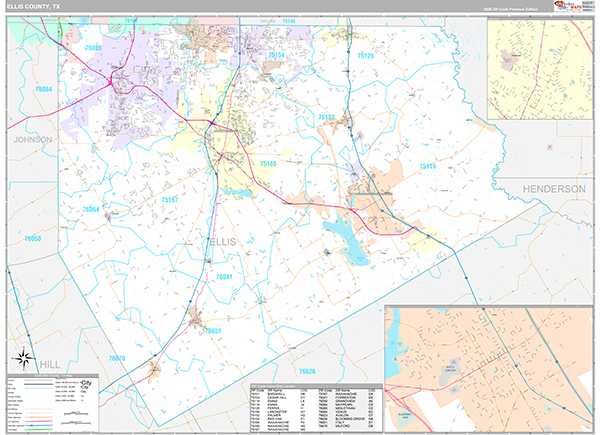Click the HENDERSON county label

[x=553, y=188]
